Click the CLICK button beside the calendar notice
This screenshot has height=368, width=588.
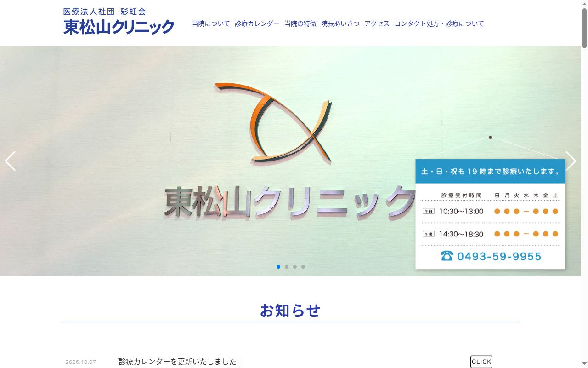[481, 362]
